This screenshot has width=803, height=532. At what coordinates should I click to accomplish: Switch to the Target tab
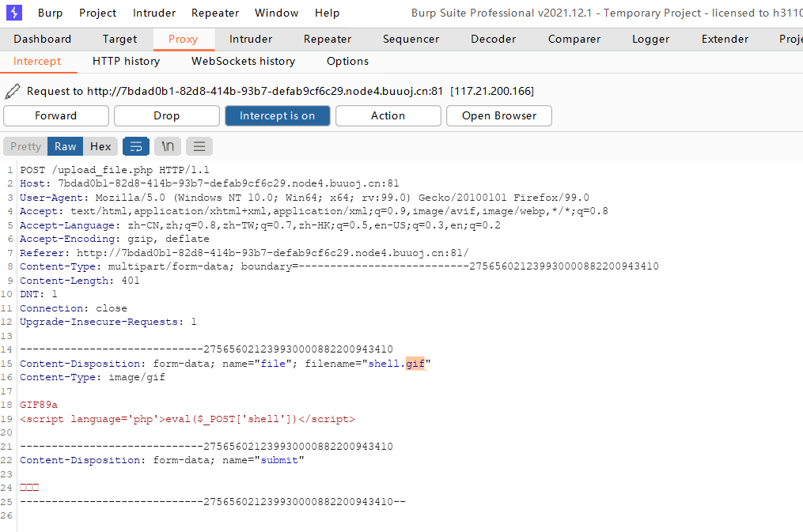pos(119,39)
